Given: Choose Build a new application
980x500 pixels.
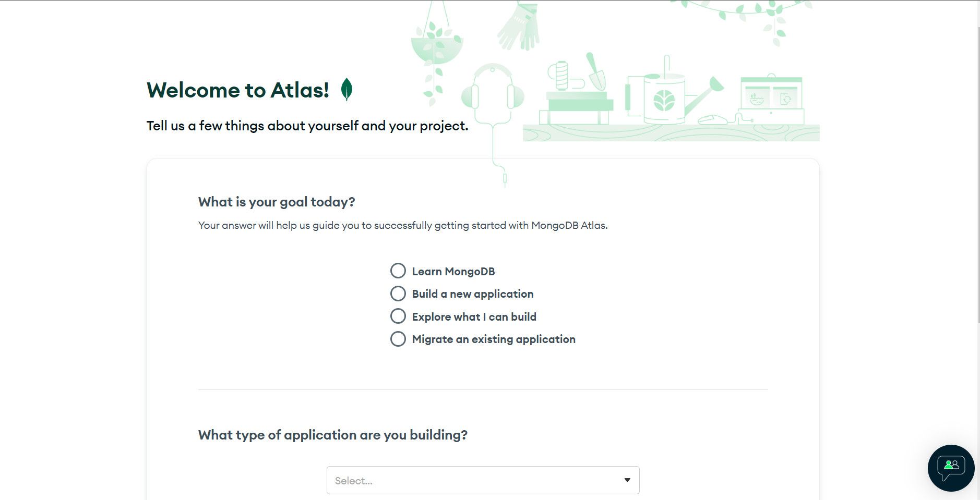Looking at the screenshot, I should click(398, 294).
